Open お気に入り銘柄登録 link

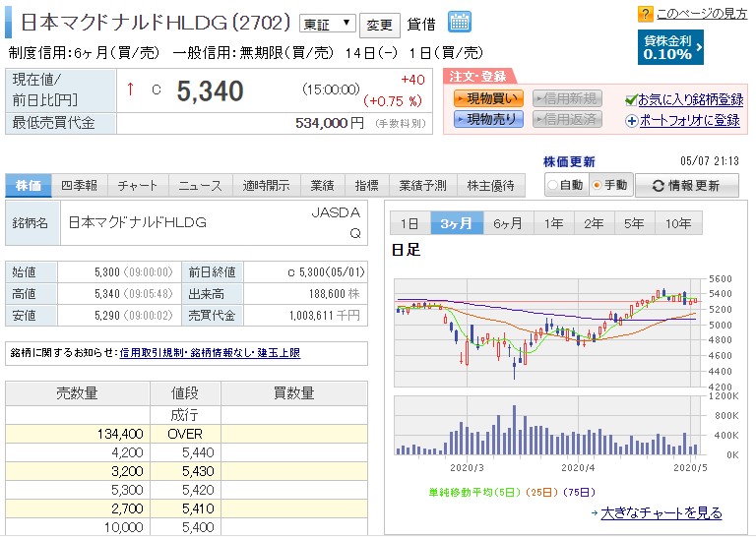(x=690, y=99)
